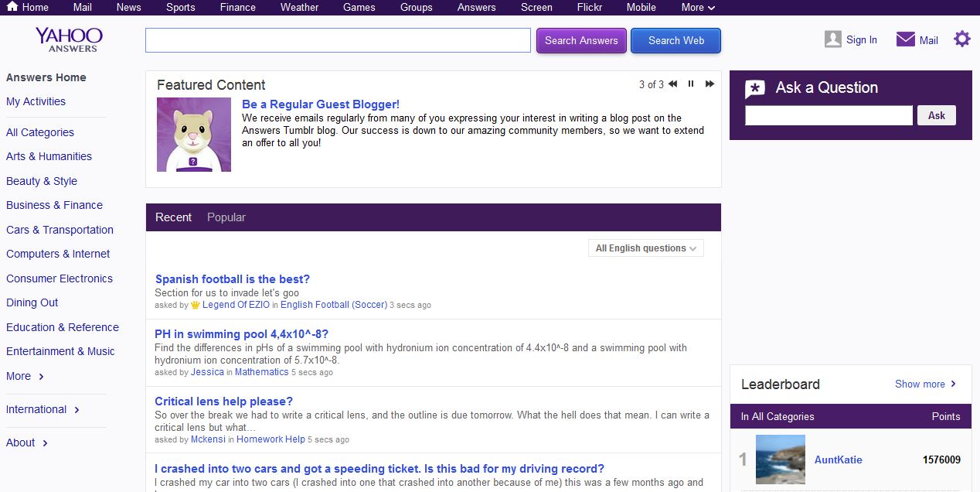Open the Homework Help category link
The height and width of the screenshot is (492, 980).
[x=271, y=439]
